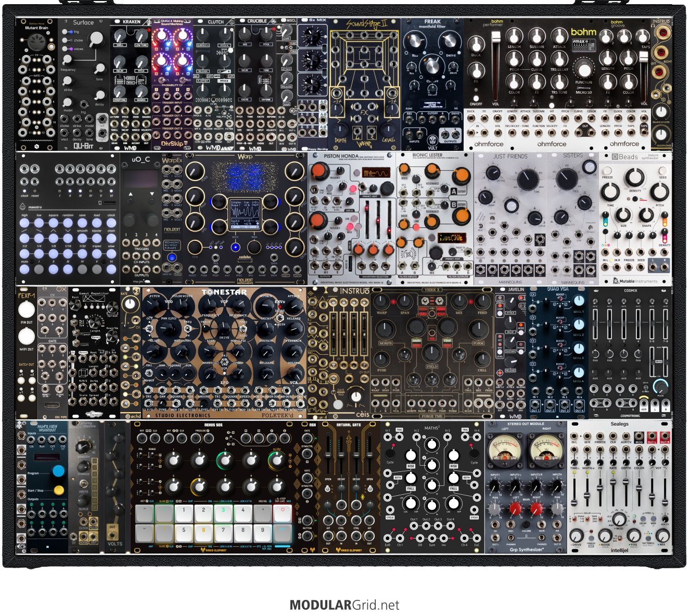This screenshot has width=690, height=616.
Task: Push the blue button on WarpEx
Action: tap(172, 258)
